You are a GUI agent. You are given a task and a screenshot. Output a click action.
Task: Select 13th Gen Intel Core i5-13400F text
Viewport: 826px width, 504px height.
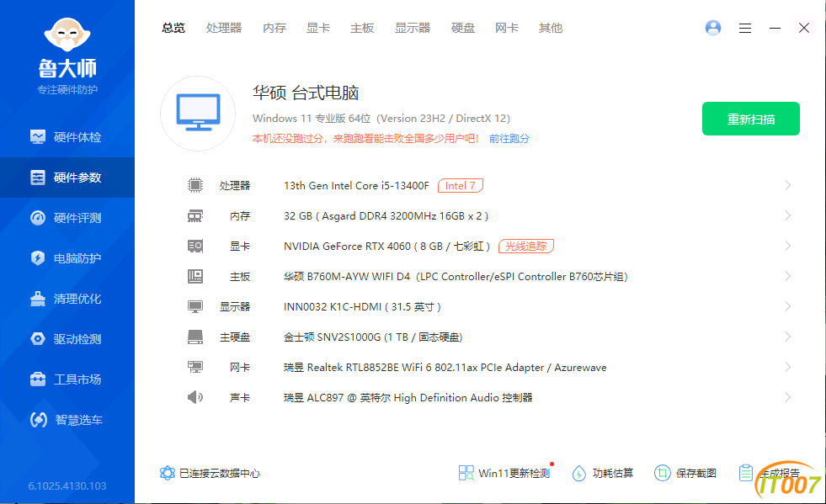pyautogui.click(x=357, y=185)
